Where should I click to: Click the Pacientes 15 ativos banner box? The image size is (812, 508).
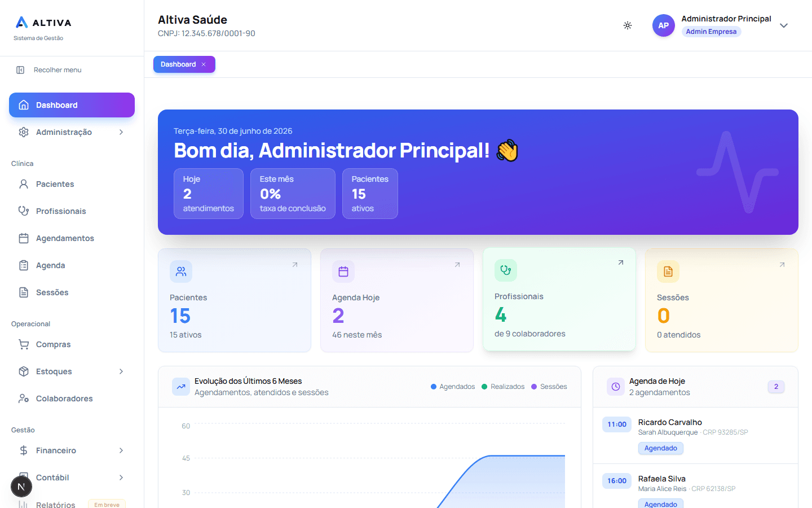click(370, 194)
